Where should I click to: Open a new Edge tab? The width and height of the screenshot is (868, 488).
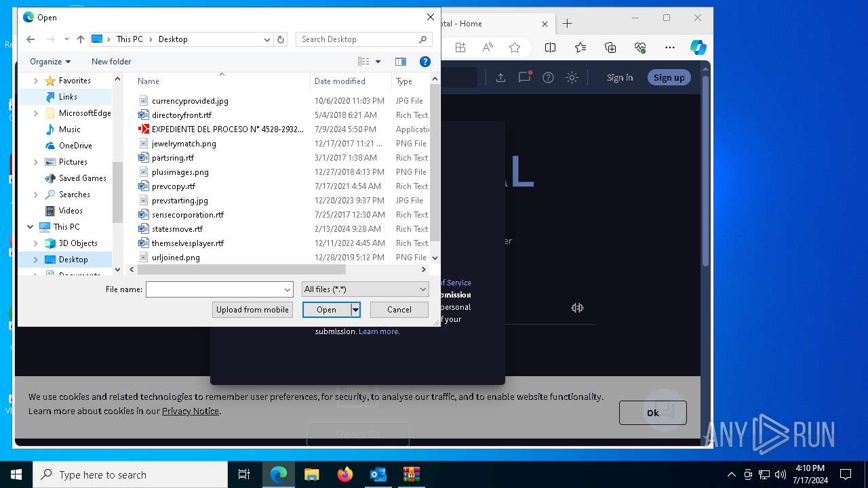point(568,24)
